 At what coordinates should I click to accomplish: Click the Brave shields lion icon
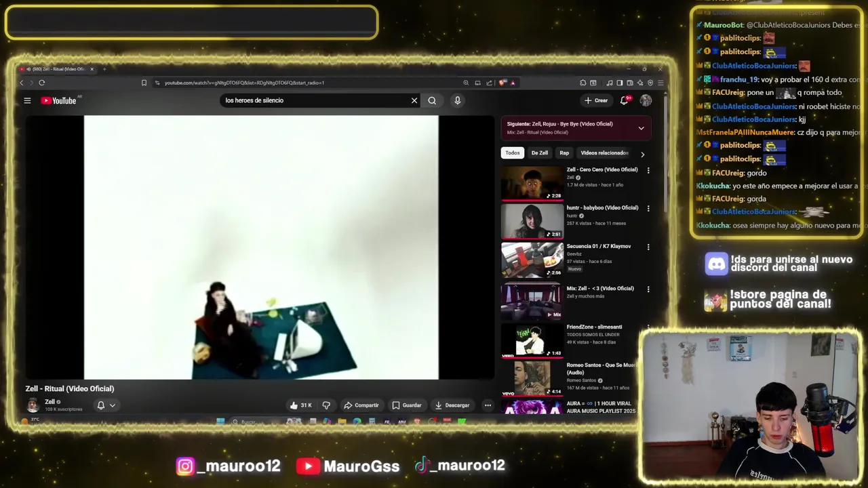coord(502,83)
